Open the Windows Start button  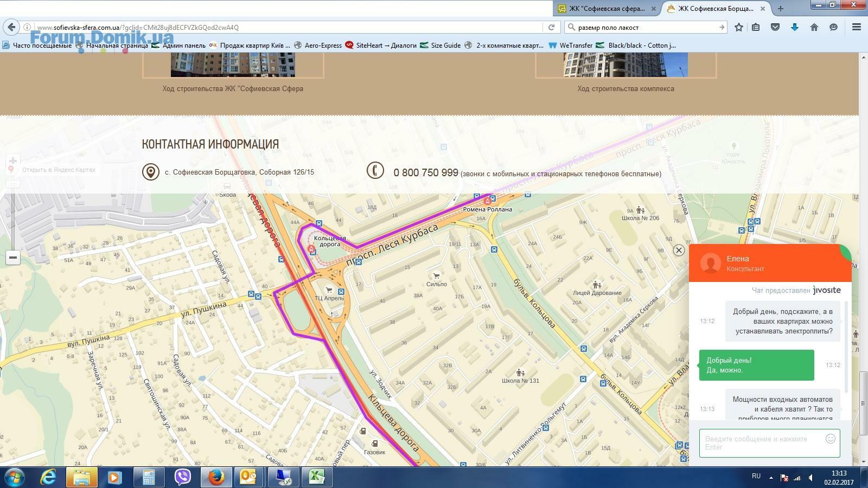[x=15, y=477]
